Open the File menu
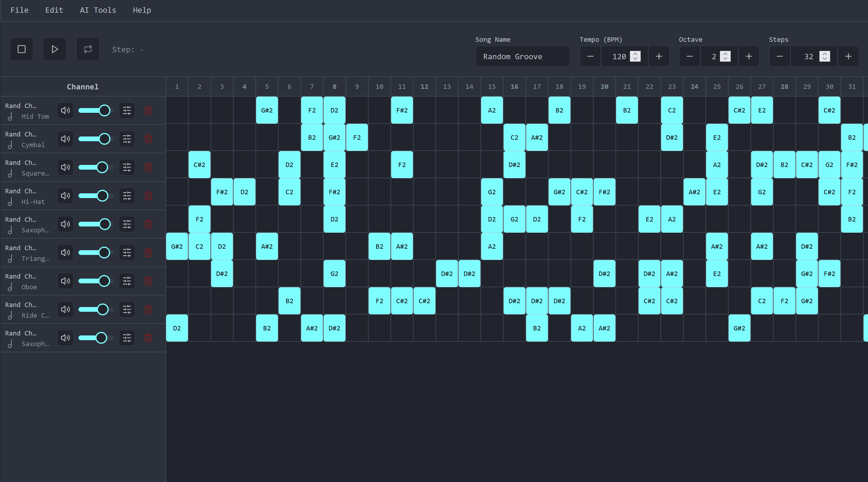Viewport: 868px width, 482px height. pos(20,10)
